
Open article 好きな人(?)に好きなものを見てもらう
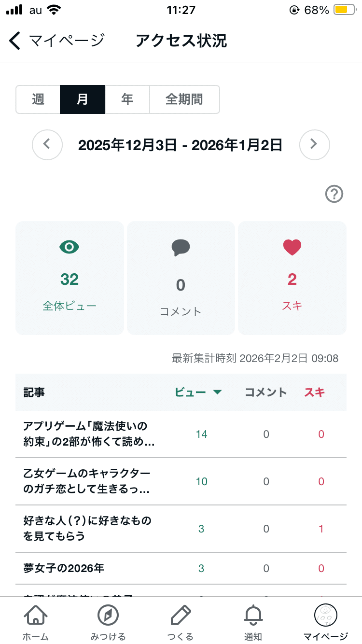[88, 529]
